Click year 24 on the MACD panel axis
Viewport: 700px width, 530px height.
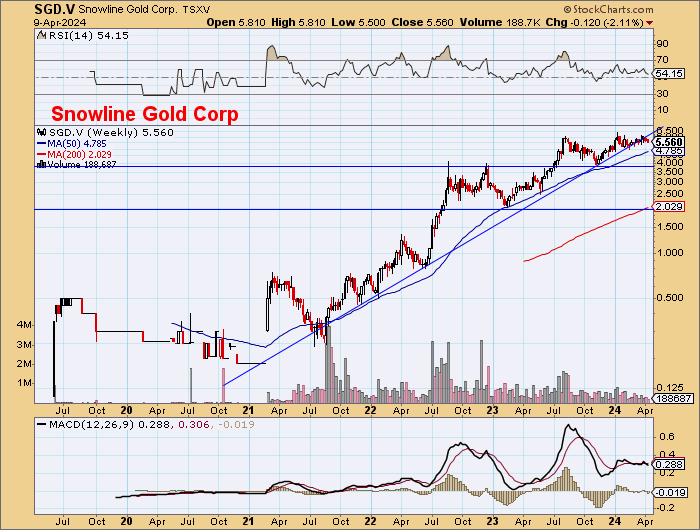[x=615, y=522]
